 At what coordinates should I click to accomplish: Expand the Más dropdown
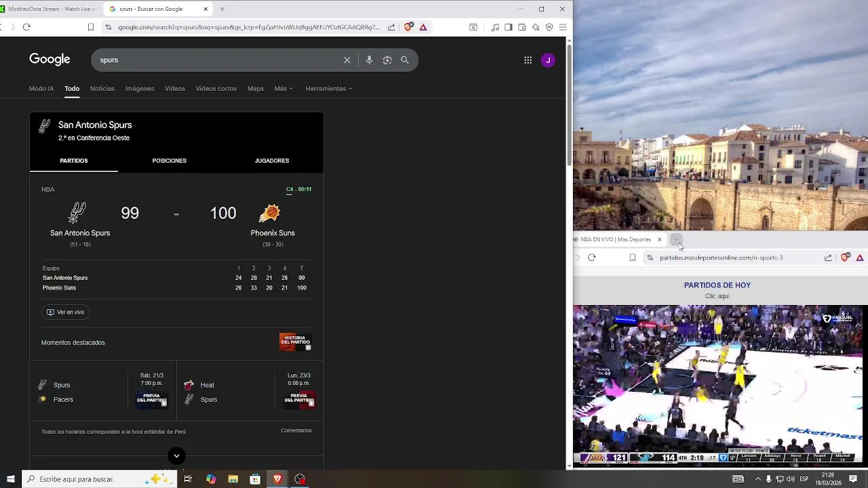point(283,89)
